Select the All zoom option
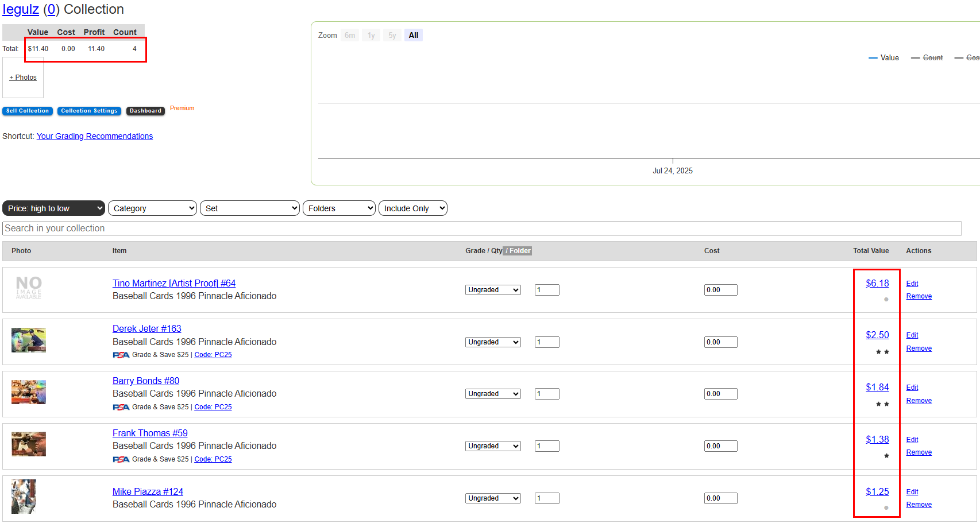The height and width of the screenshot is (527, 980). (414, 35)
